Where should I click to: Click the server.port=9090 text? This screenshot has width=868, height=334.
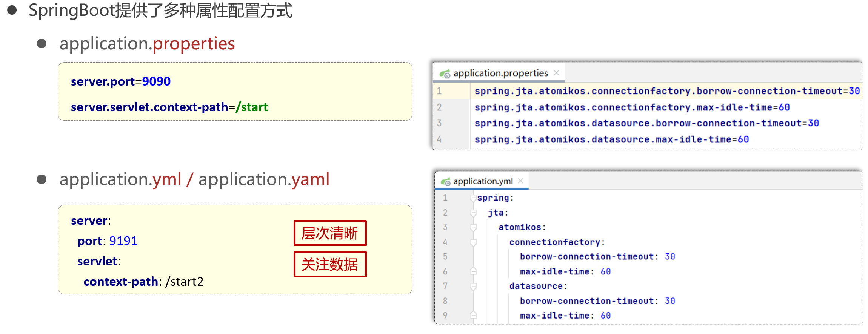point(121,81)
